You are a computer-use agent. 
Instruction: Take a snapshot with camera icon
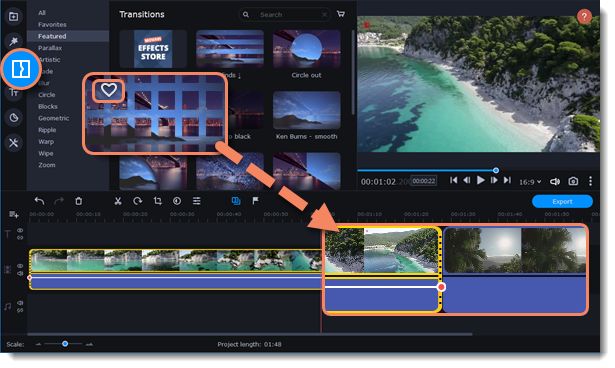[x=573, y=181]
